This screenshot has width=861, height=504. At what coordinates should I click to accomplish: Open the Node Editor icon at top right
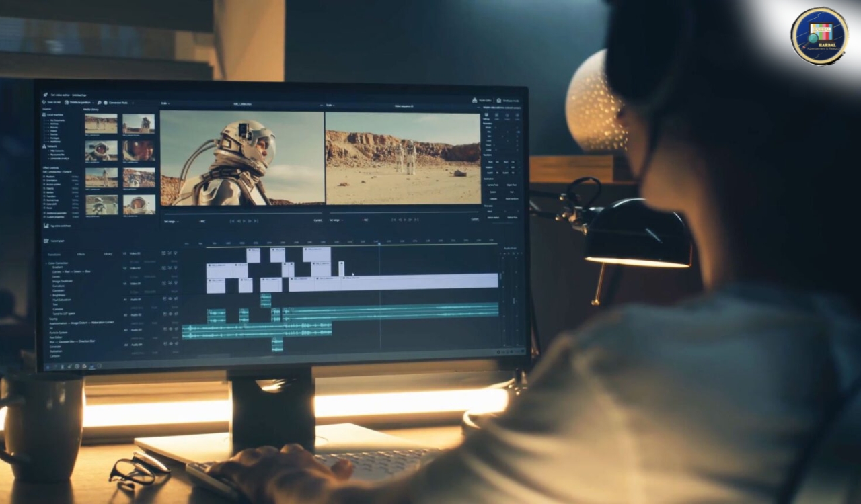click(474, 100)
